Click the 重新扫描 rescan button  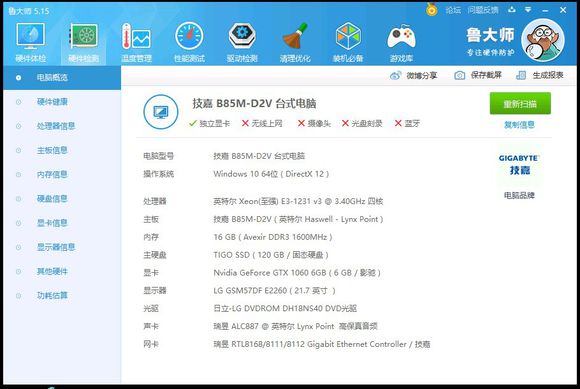pyautogui.click(x=520, y=104)
